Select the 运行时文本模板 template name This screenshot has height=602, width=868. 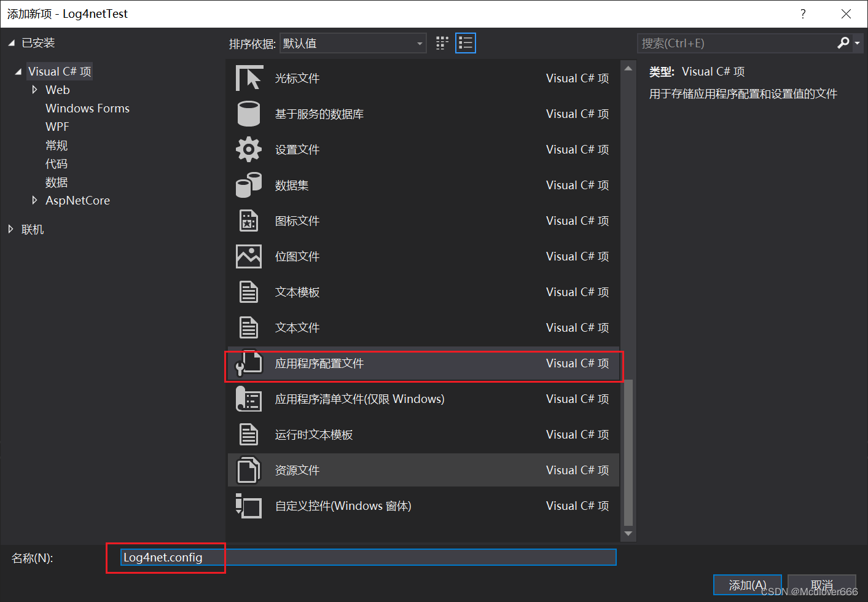(314, 434)
